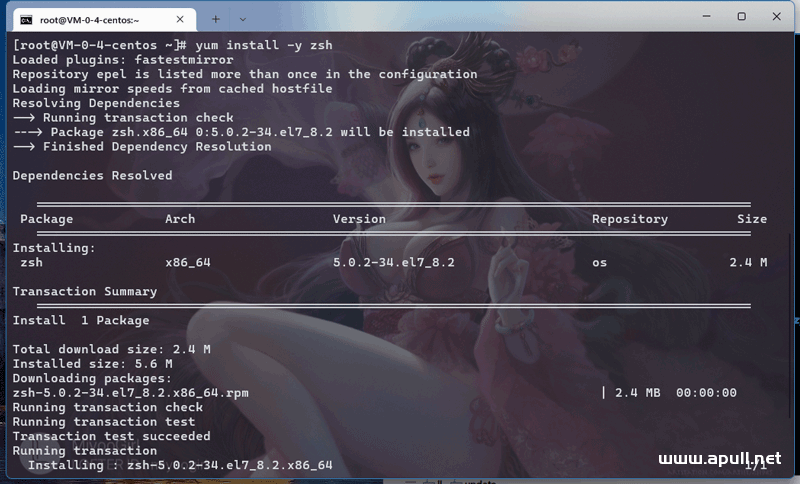
Task: Click 'zsh-5.0.2-34.el7_8.2.x86_64.rpm' filename
Action: (131, 393)
